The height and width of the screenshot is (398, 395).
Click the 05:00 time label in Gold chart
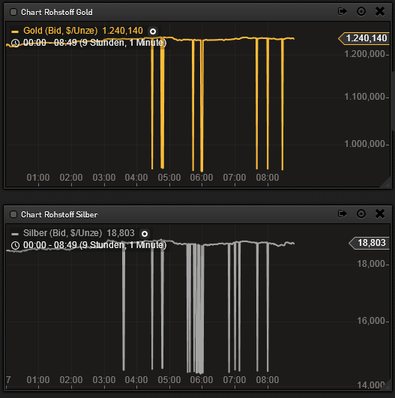169,178
